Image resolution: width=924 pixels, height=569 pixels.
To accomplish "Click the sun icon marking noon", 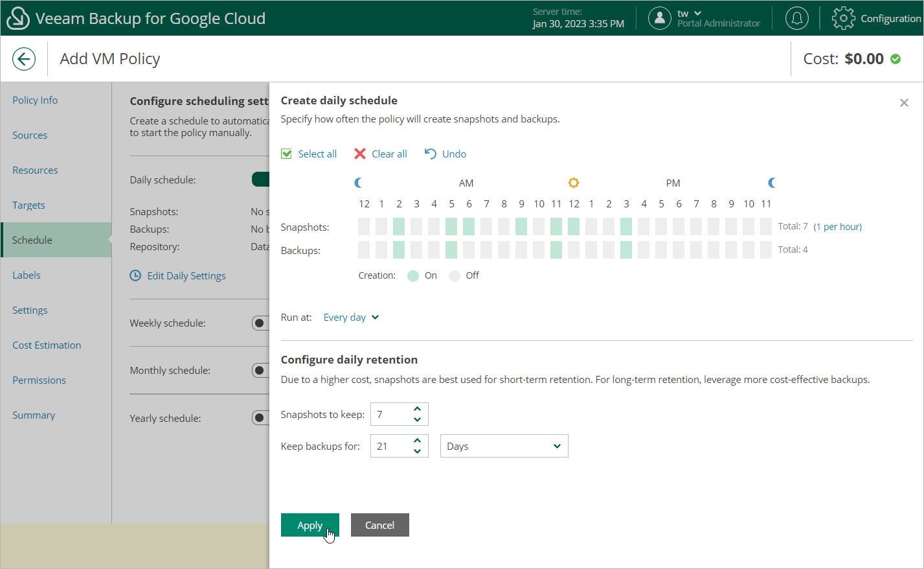I will tap(574, 183).
